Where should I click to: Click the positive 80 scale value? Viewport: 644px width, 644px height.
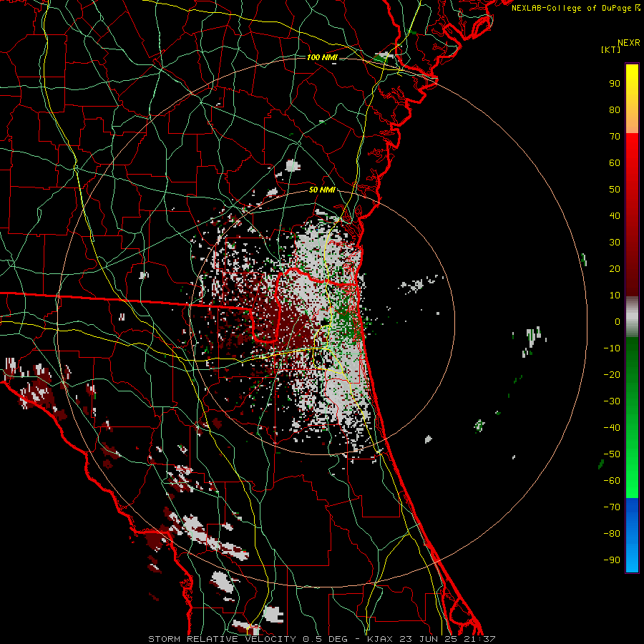pos(615,109)
